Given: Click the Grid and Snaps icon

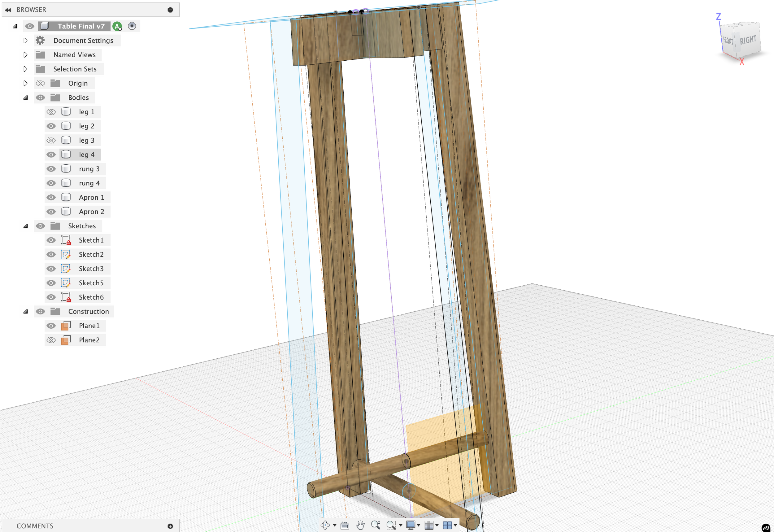Looking at the screenshot, I should click(429, 525).
